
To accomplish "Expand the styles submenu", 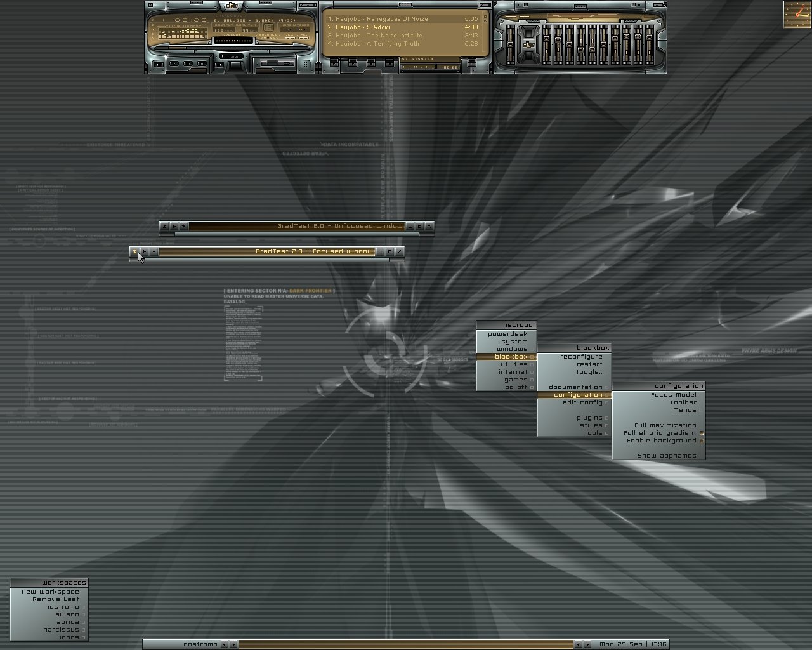I will [574, 425].
